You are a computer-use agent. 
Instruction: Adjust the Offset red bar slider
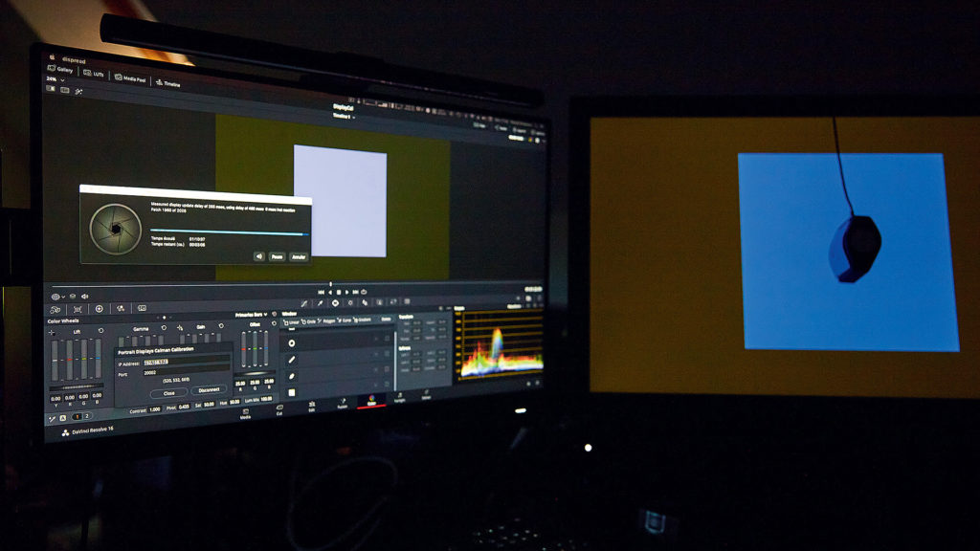(x=245, y=349)
